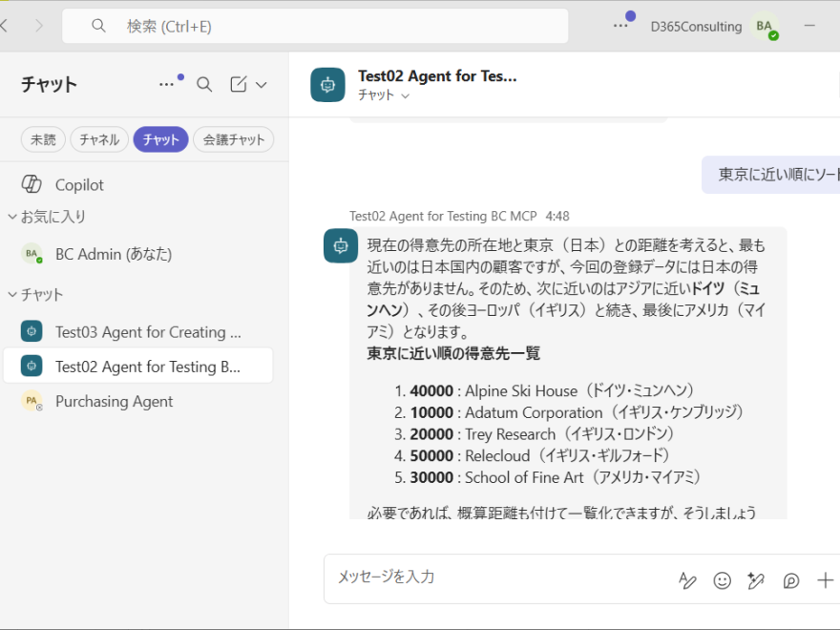This screenshot has width=840, height=630.
Task: Expand the チャット dropdown under agent name
Action: point(384,95)
